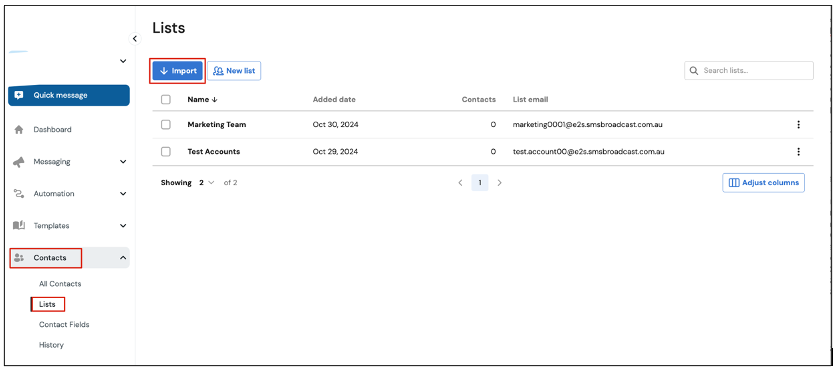838x371 pixels.
Task: Click the Import button
Action: pyautogui.click(x=178, y=71)
